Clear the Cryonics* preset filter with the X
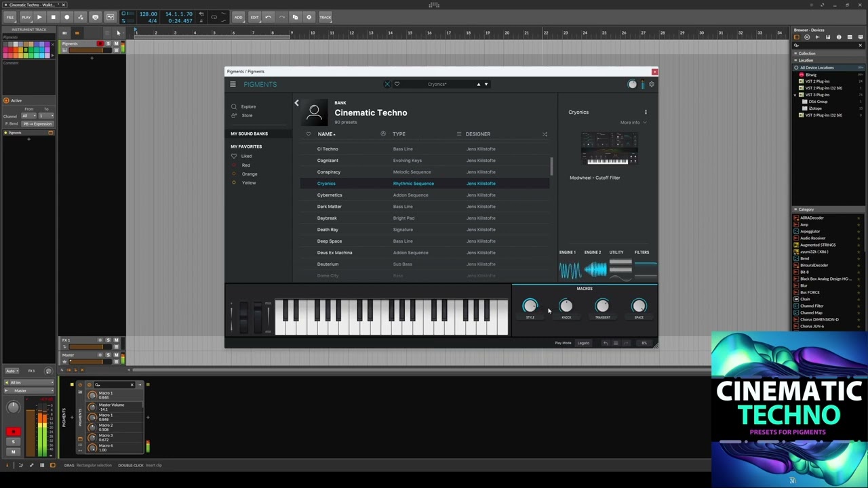Screen dimensions: 868x488 (x=387, y=84)
